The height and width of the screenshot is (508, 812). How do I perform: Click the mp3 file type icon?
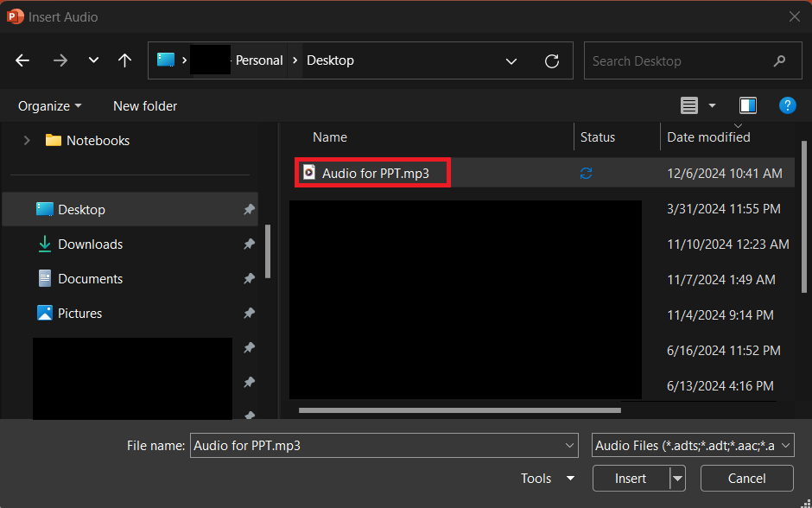coord(309,173)
